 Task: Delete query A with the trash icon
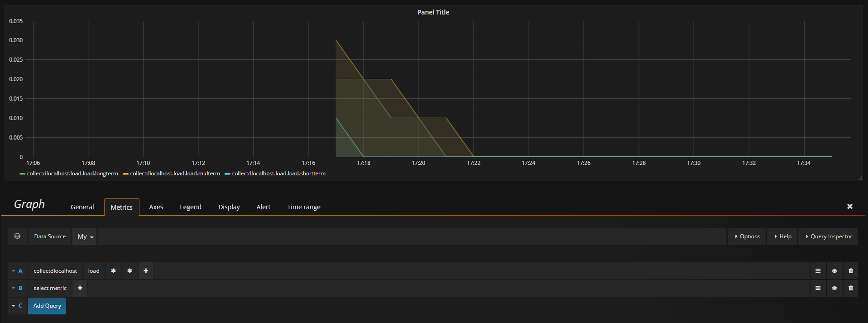click(850, 271)
